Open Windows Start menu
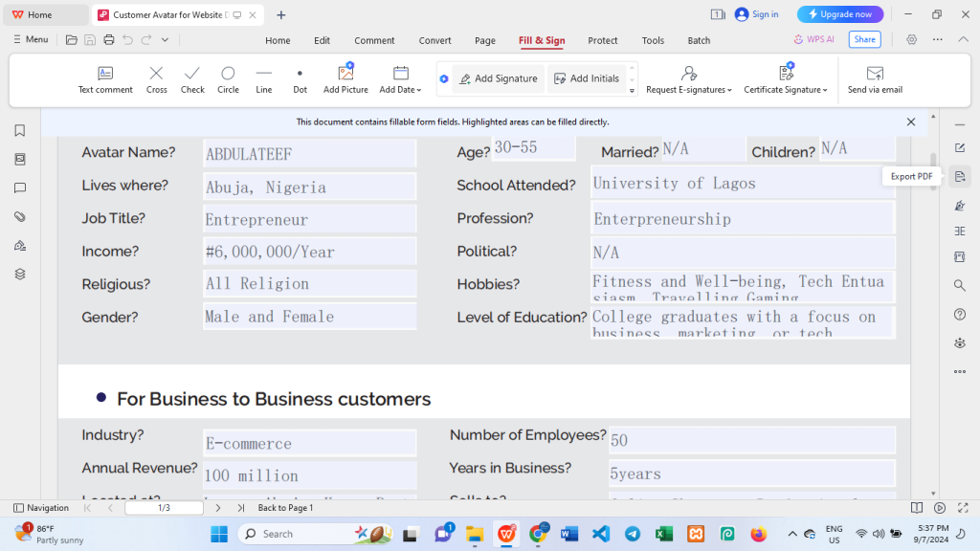The image size is (980, 551). click(219, 534)
